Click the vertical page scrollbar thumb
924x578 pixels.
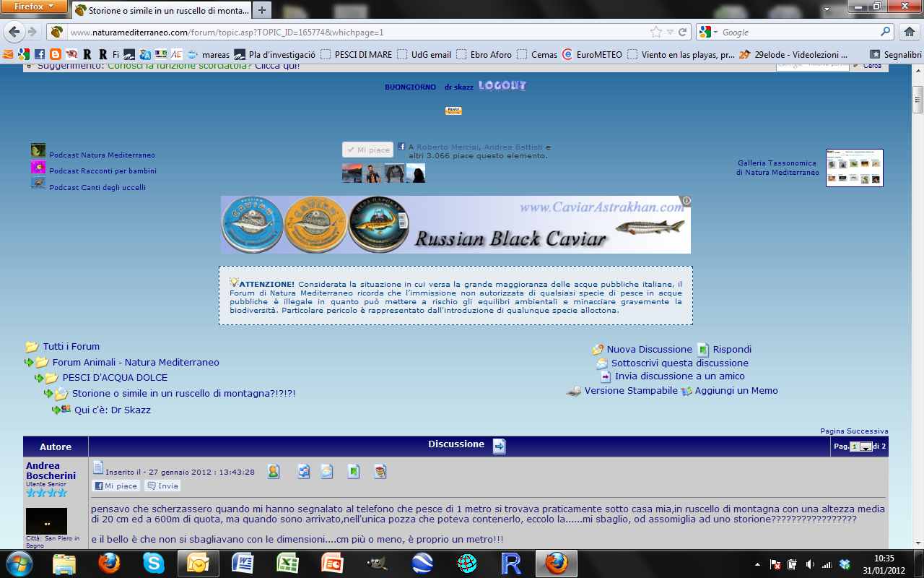[x=918, y=100]
